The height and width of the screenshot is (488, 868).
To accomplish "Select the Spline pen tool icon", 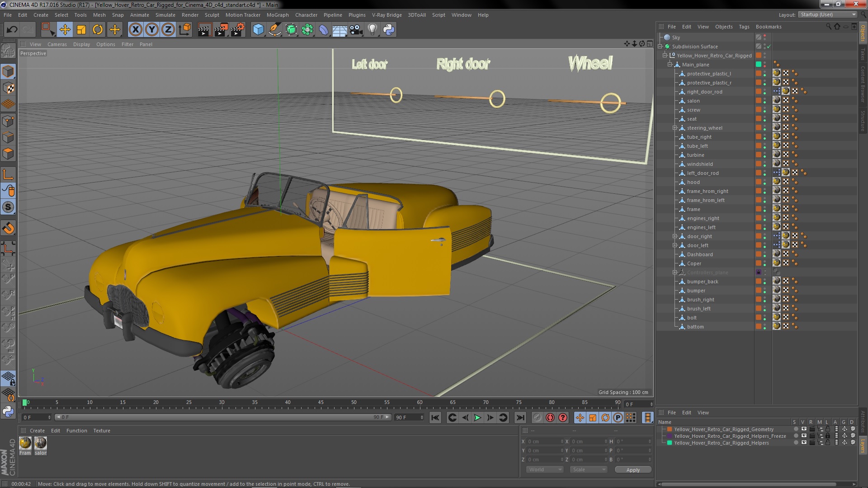I will pyautogui.click(x=274, y=30).
